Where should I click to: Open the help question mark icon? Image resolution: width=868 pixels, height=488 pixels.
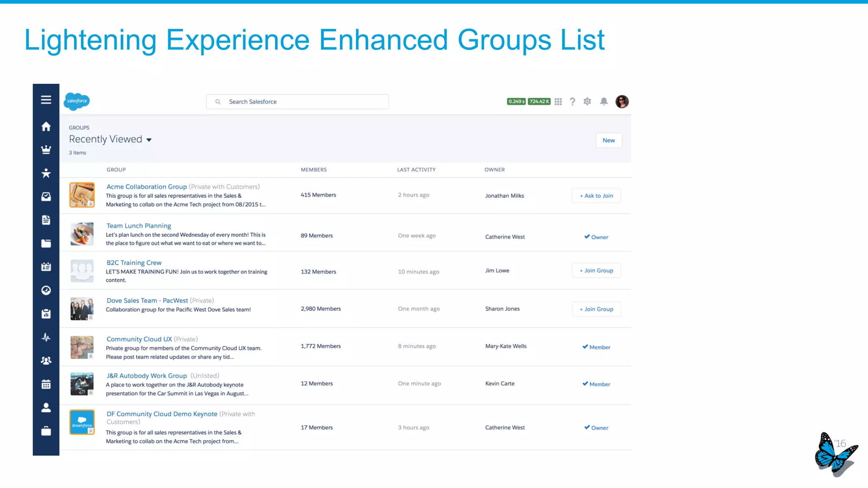(572, 102)
